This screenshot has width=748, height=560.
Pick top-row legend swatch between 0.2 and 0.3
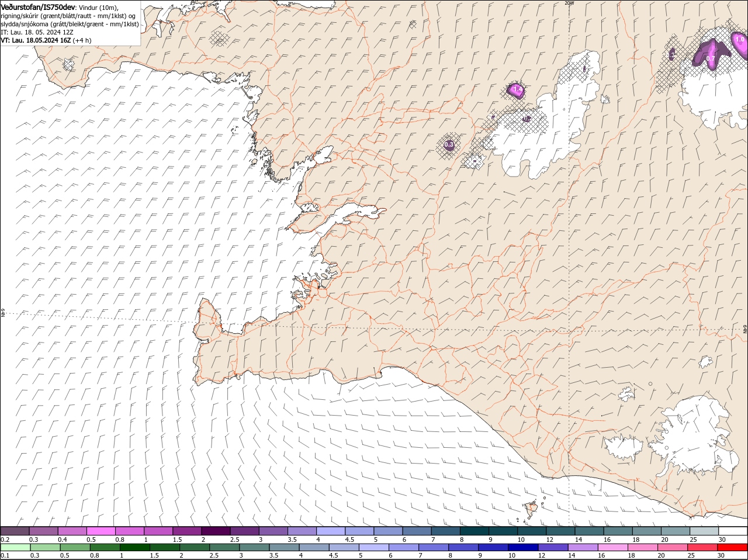(15, 531)
